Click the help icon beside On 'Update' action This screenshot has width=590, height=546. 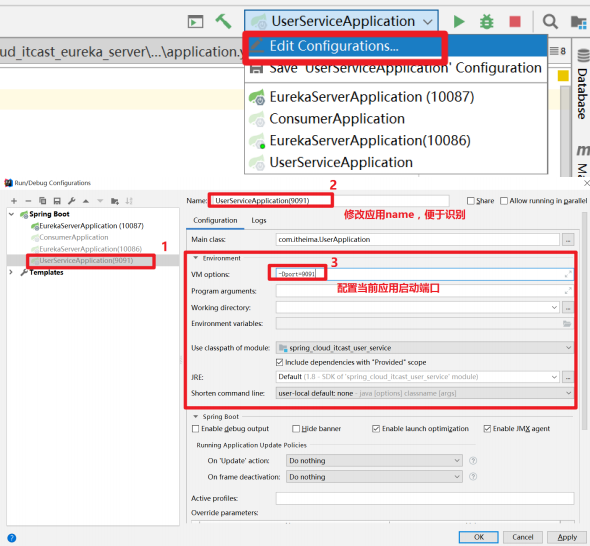473,461
